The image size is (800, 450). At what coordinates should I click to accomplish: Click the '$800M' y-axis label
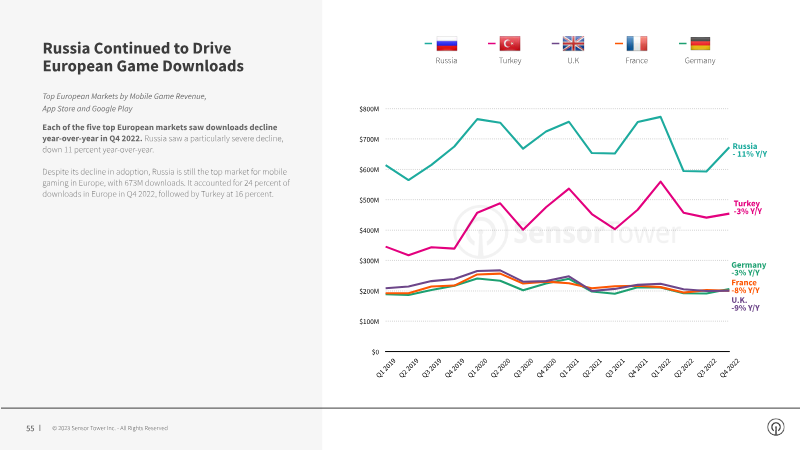pyautogui.click(x=369, y=109)
